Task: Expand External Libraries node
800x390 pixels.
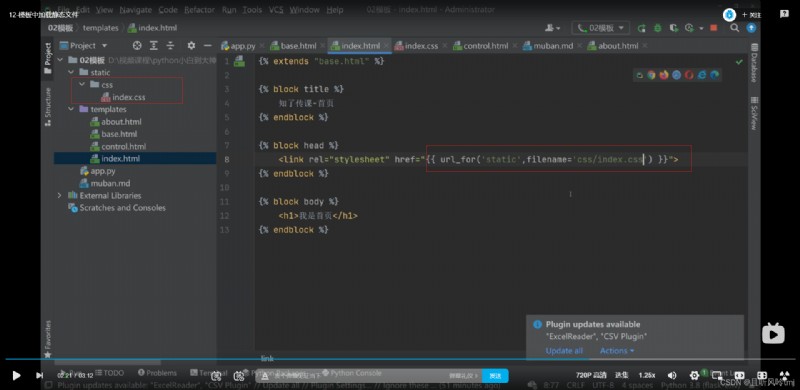Action: tap(60, 196)
